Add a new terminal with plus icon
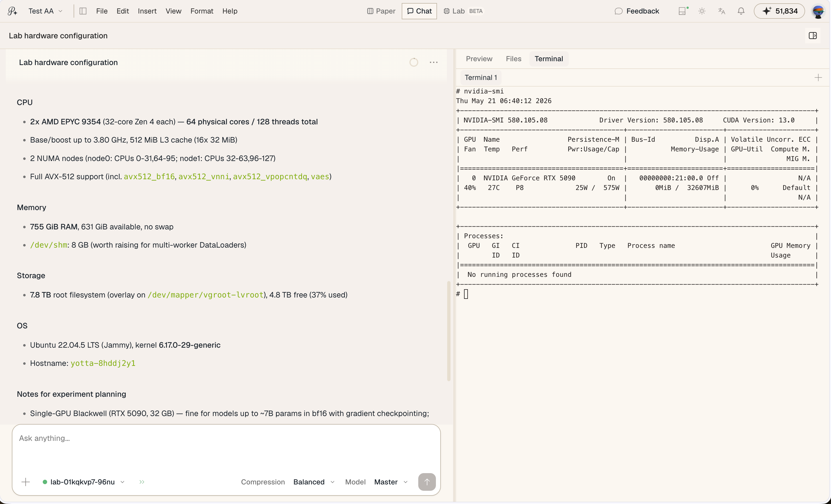Image resolution: width=831 pixels, height=504 pixels. tap(818, 77)
